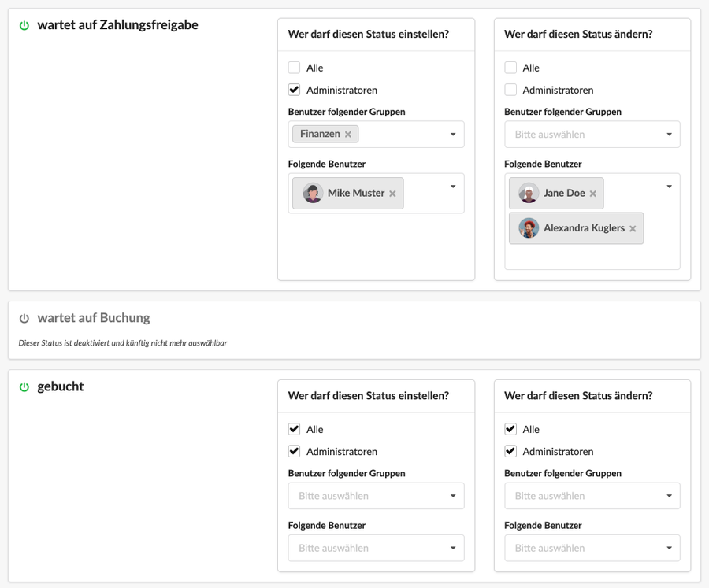Expand 'Folgende Benutzer' dropdown in gebucht Status einstellen
Image resolution: width=709 pixels, height=588 pixels.
(x=377, y=548)
